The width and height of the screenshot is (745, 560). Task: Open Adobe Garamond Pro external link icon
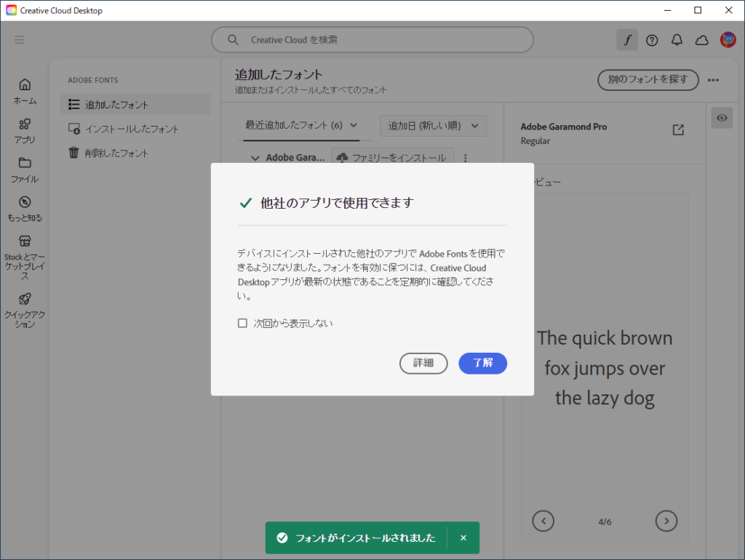(678, 129)
